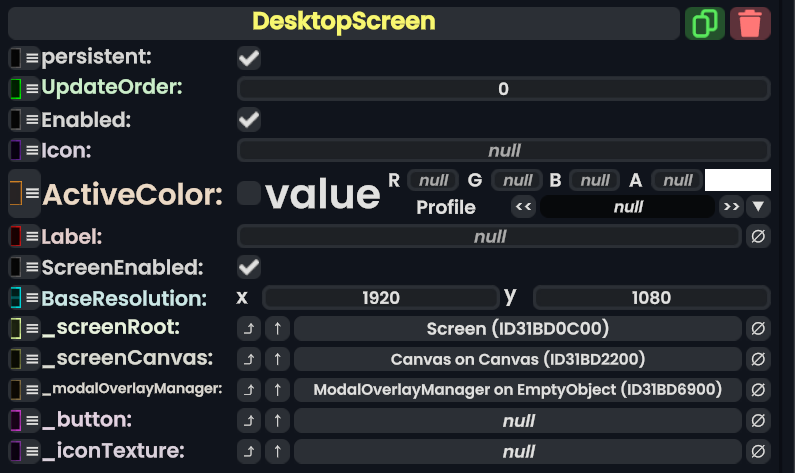The width and height of the screenshot is (795, 473).
Task: Select the next color profile with >>
Action: point(731,207)
